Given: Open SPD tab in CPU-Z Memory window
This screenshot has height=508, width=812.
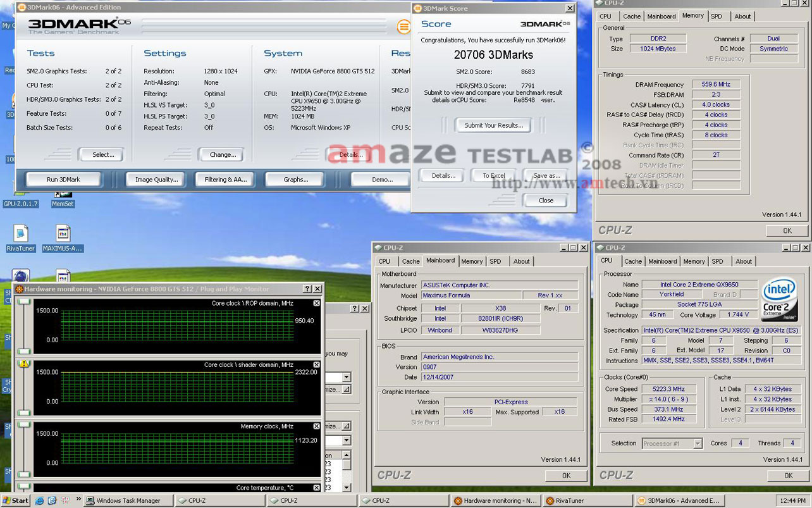Looking at the screenshot, I should click(x=717, y=16).
